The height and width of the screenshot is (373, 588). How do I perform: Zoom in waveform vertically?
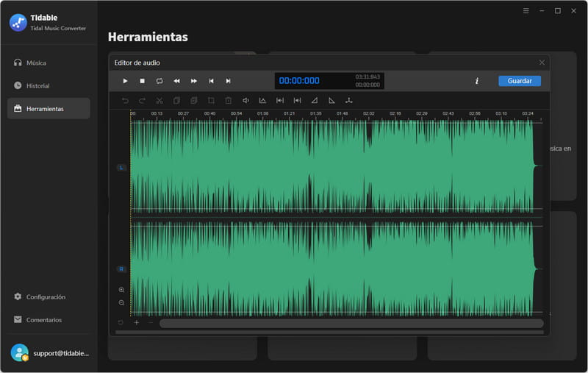click(x=121, y=290)
